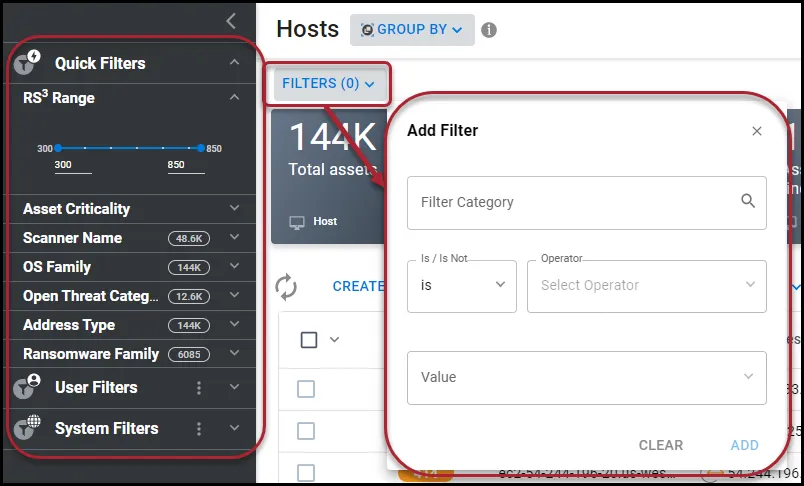
Task: Click the RS3 minimum value field 300
Action: [x=73, y=166]
